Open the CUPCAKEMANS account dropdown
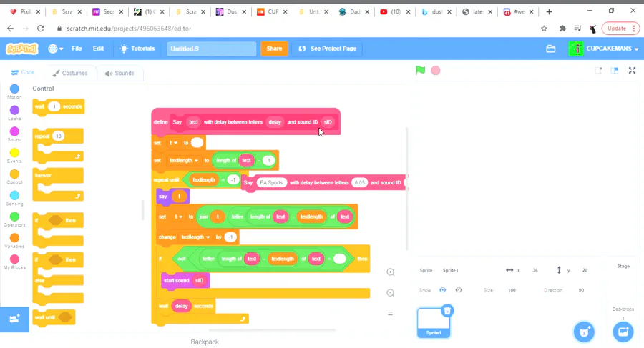 click(603, 49)
